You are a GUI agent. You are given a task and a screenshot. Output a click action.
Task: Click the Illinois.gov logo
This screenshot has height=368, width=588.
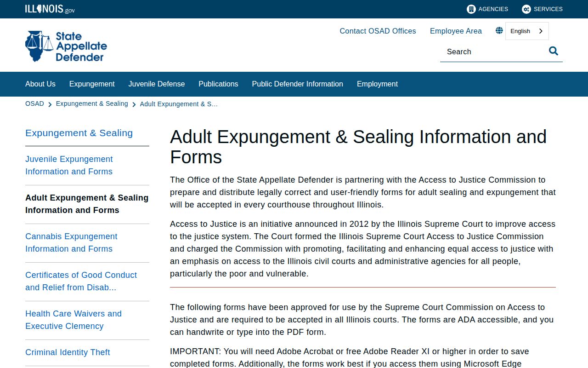click(50, 9)
